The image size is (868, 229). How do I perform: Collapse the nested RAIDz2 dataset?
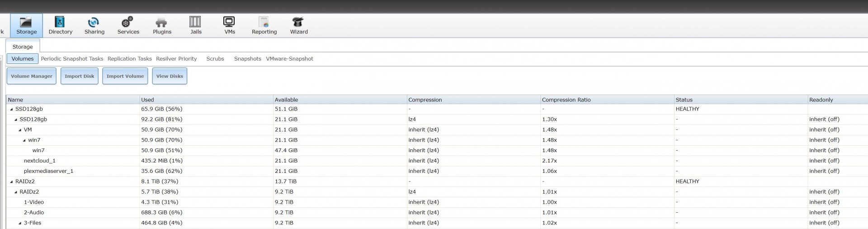tap(16, 192)
